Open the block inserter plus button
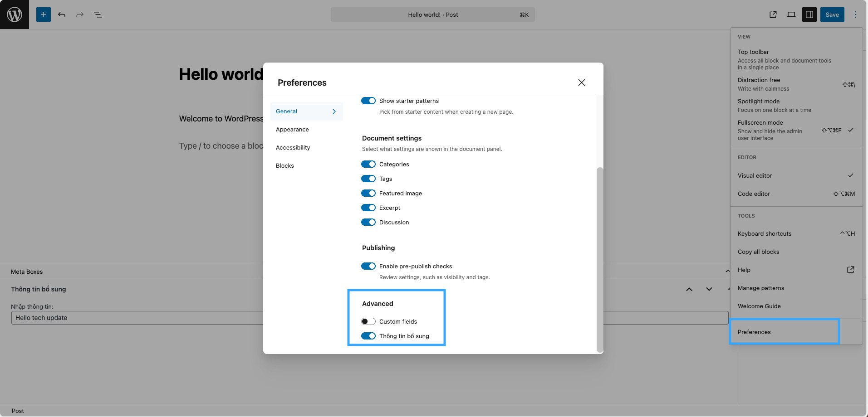Viewport: 868px width, 417px height. [x=44, y=15]
